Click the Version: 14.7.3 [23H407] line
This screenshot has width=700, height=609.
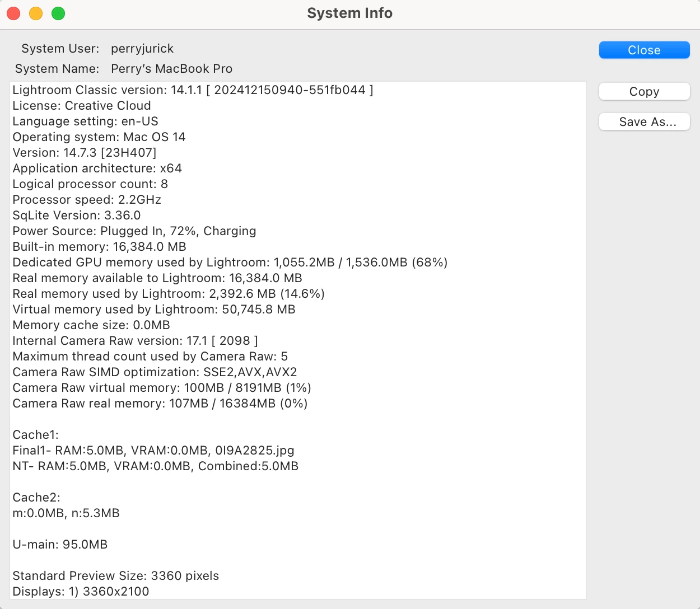tap(85, 153)
